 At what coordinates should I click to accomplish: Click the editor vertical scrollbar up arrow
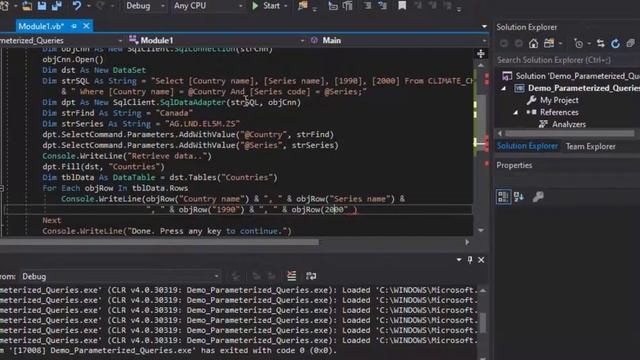481,65
